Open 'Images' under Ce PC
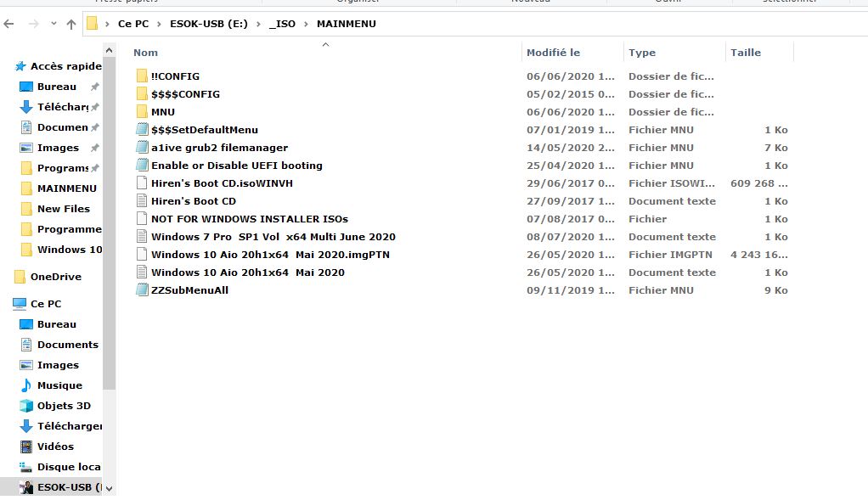This screenshot has width=868, height=500. tap(58, 365)
